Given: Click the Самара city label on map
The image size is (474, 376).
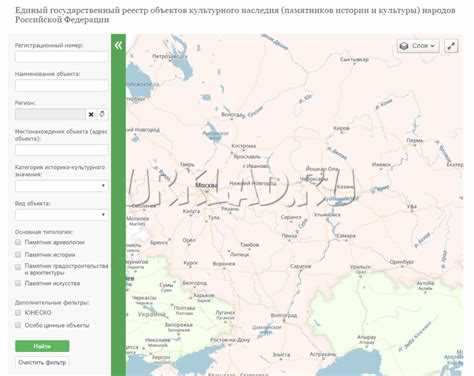Looking at the screenshot, I should (346, 236).
